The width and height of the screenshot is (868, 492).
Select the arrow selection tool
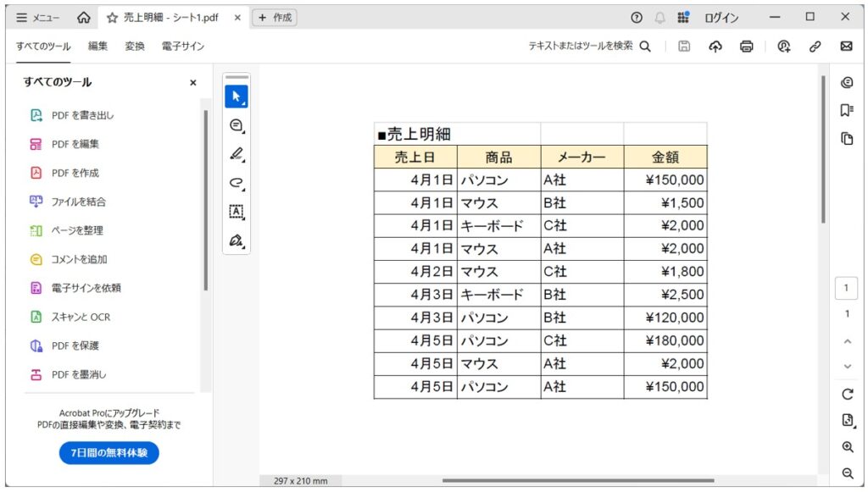(236, 97)
